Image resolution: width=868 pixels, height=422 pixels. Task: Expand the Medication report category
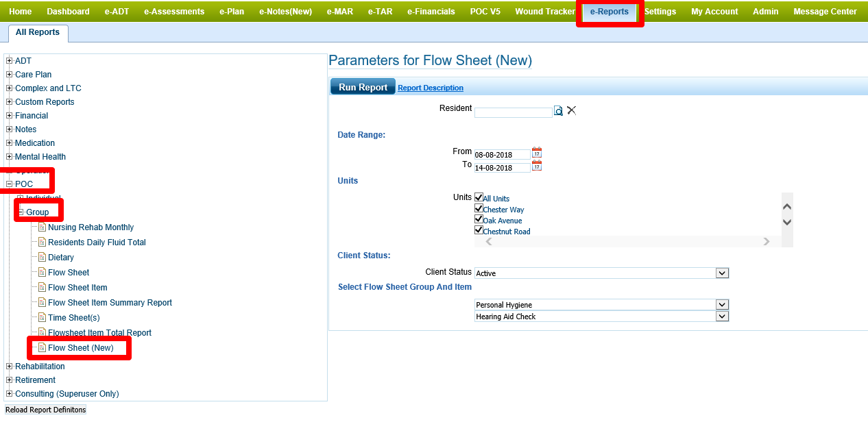[x=10, y=143]
